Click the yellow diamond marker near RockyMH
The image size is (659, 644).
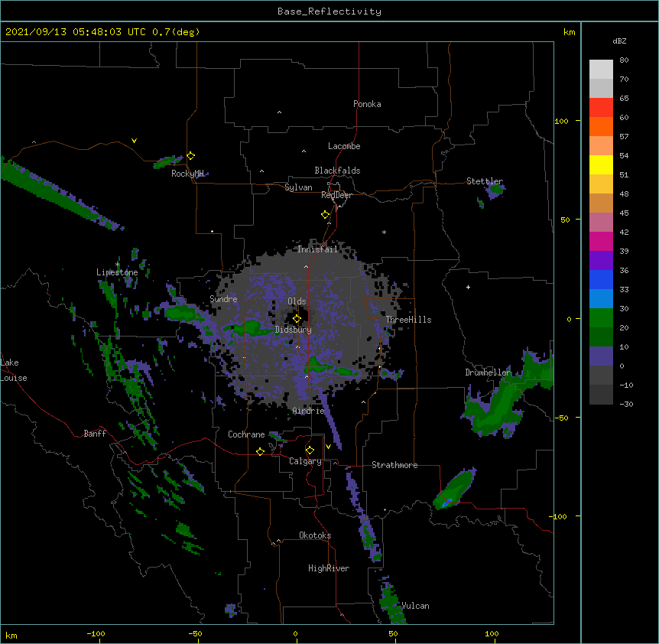tap(191, 155)
